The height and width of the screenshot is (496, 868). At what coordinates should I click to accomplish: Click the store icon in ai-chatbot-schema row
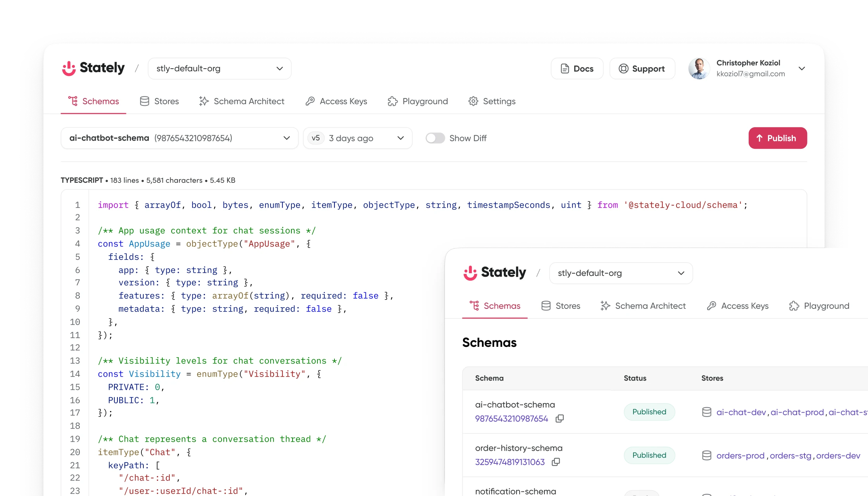(x=707, y=412)
